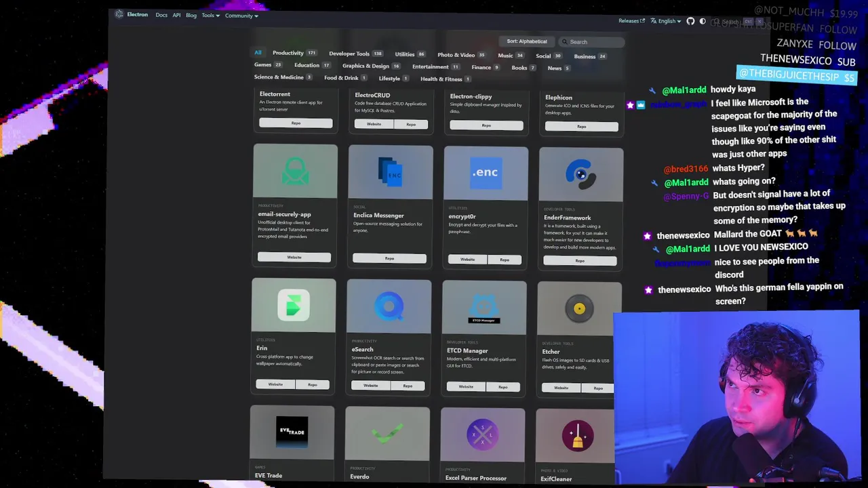Select the Health & Fitness category filter
868x488 pixels.
tap(446, 79)
